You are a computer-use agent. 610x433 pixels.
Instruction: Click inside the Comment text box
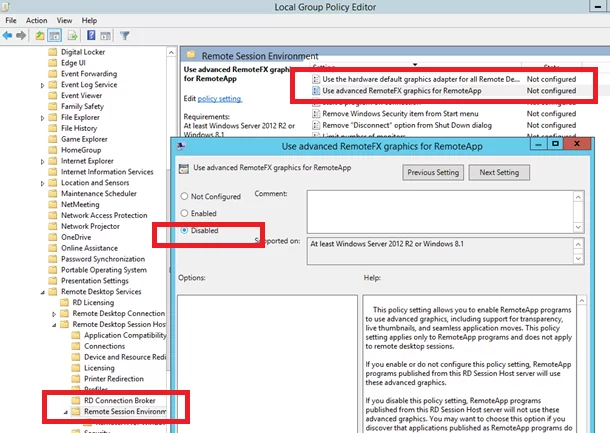tap(440, 212)
